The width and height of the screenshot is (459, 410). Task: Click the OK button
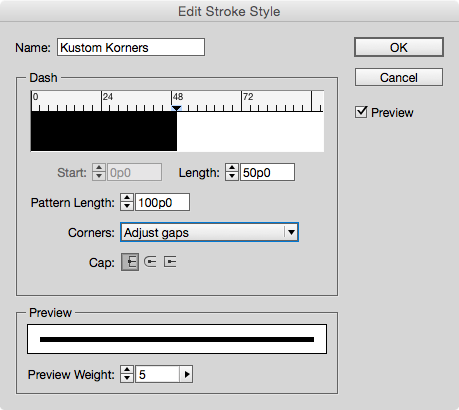pos(399,47)
